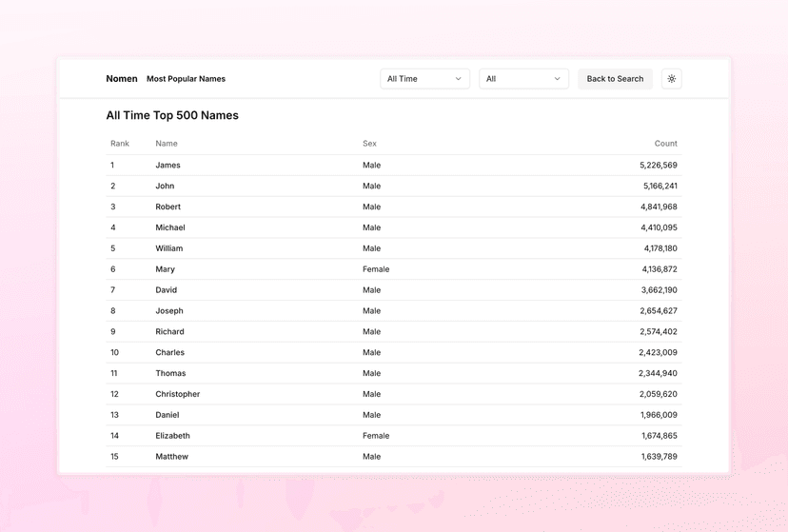
Task: Click the All Time Top 500 Names title
Action: (172, 115)
